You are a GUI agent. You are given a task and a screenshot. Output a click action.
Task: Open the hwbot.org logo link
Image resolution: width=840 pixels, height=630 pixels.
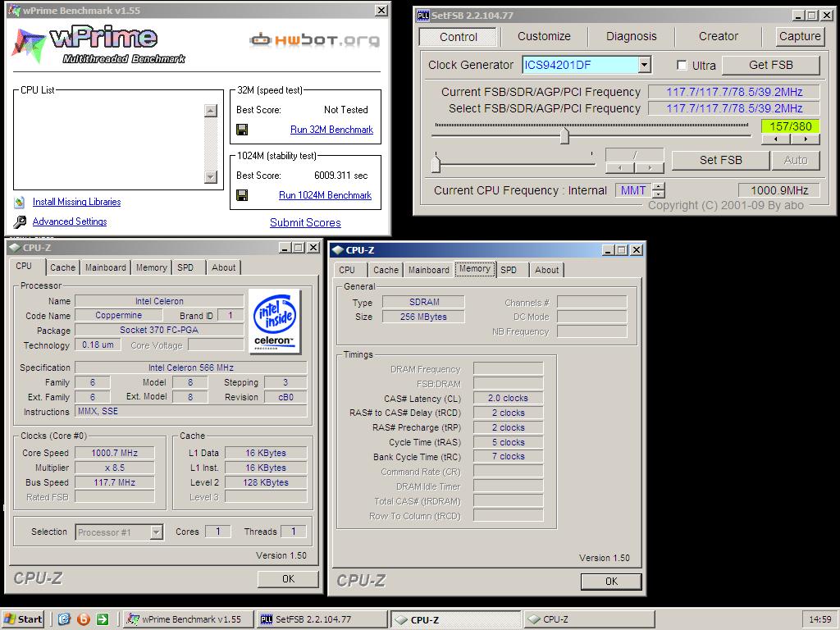click(x=315, y=40)
